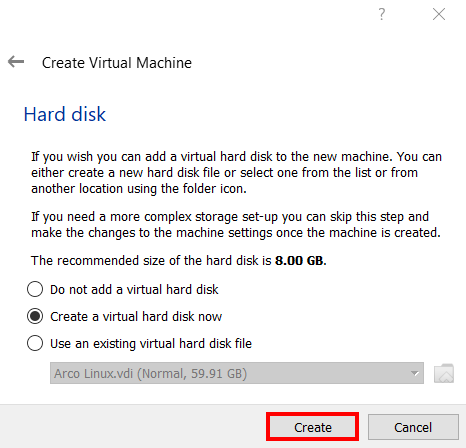Click the paragraph mentioning the folder icon

tap(236, 173)
